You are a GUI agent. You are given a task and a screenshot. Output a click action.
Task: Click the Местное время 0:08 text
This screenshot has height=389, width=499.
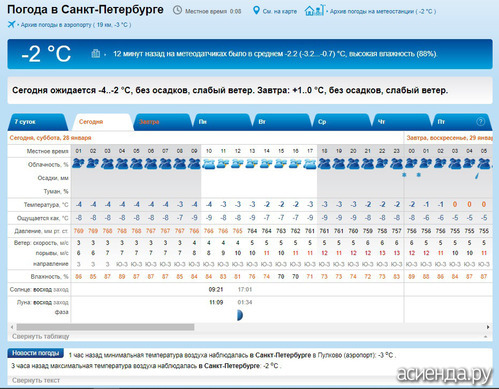pyautogui.click(x=213, y=11)
